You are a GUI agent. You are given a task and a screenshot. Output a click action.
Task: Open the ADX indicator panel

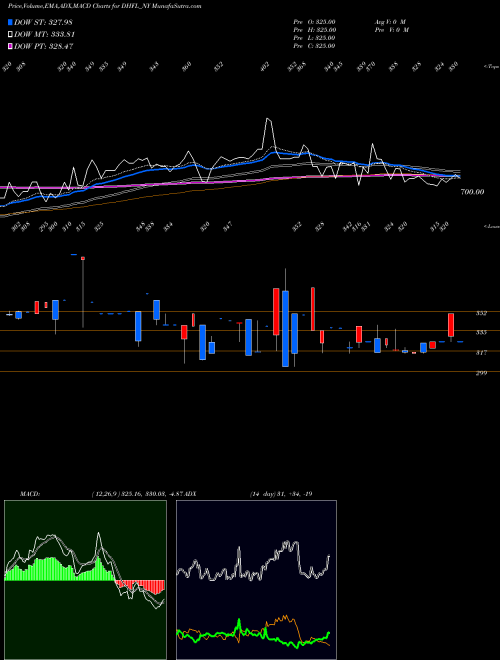256,580
